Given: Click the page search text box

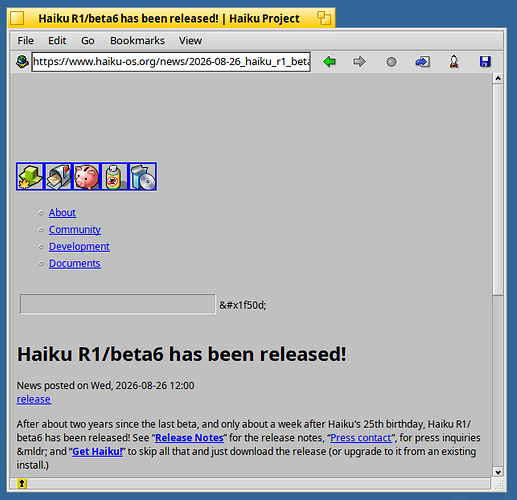Looking at the screenshot, I should tap(118, 304).
